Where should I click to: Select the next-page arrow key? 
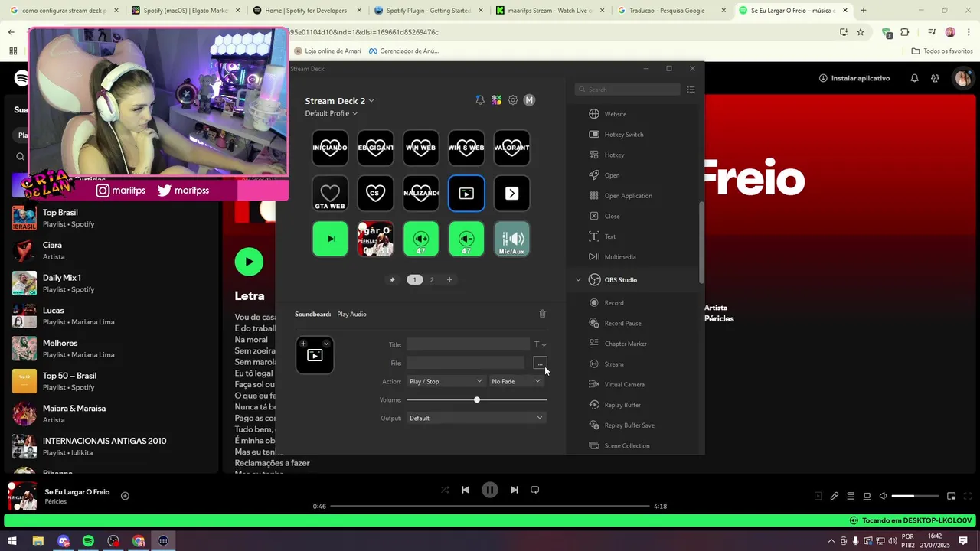[512, 194]
